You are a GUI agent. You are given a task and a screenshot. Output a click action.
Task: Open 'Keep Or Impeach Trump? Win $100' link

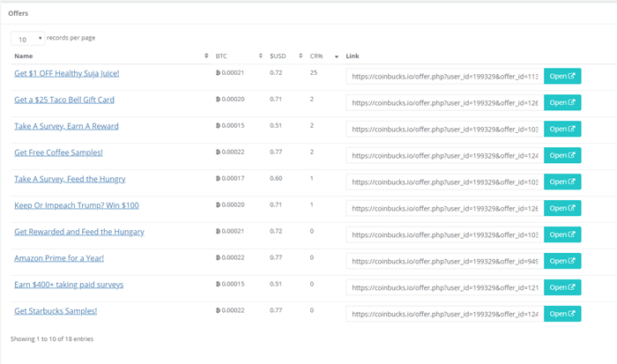tap(77, 205)
